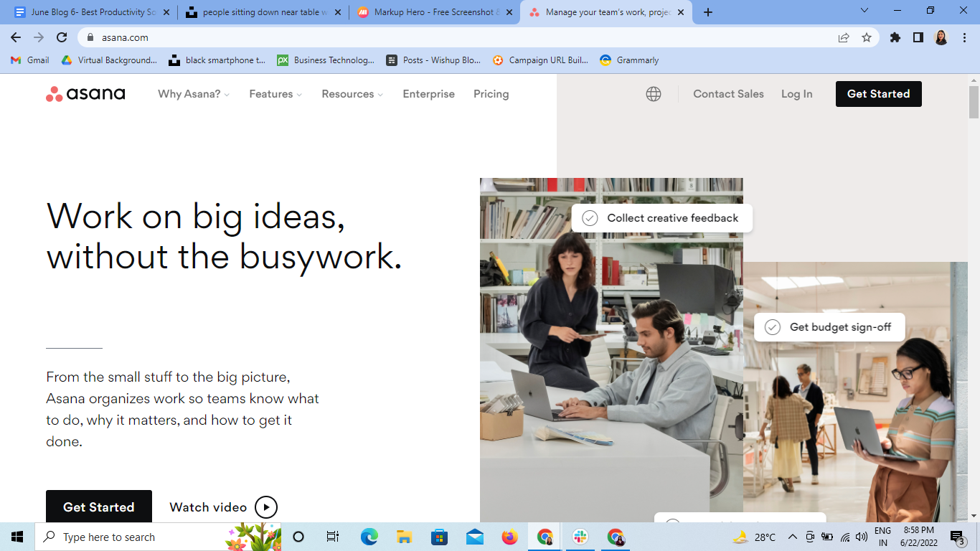This screenshot has width=980, height=551.
Task: Close the Markup Hero tab
Action: [509, 12]
